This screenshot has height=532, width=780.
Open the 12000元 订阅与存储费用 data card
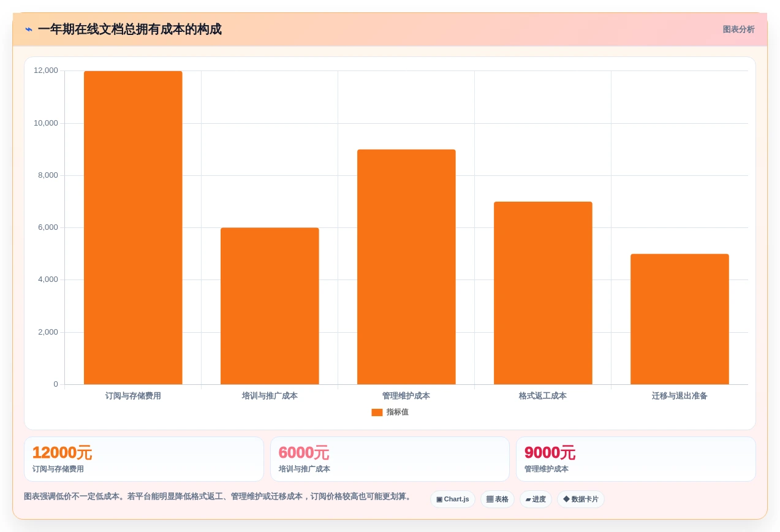coord(144,459)
